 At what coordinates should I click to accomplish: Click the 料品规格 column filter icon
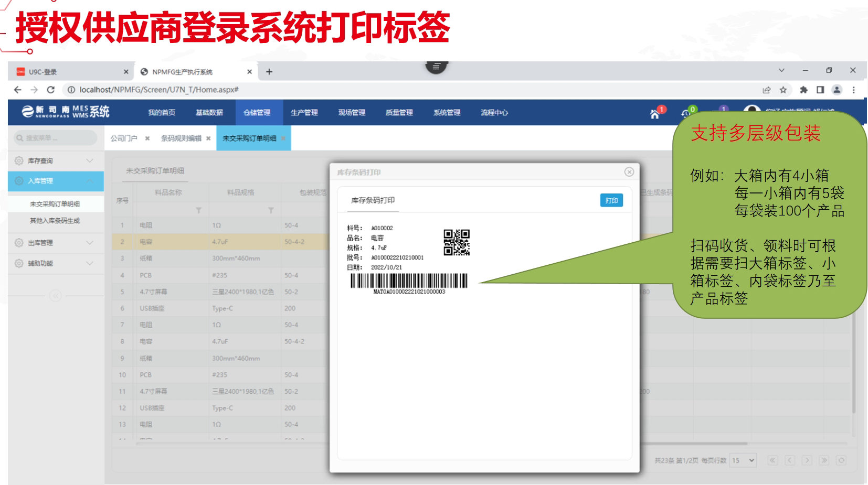coord(271,210)
